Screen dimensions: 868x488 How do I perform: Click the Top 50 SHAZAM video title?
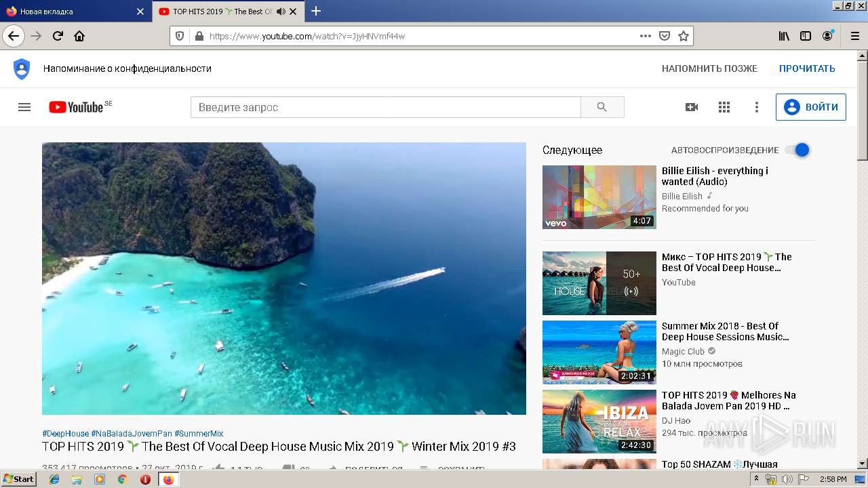(x=719, y=464)
